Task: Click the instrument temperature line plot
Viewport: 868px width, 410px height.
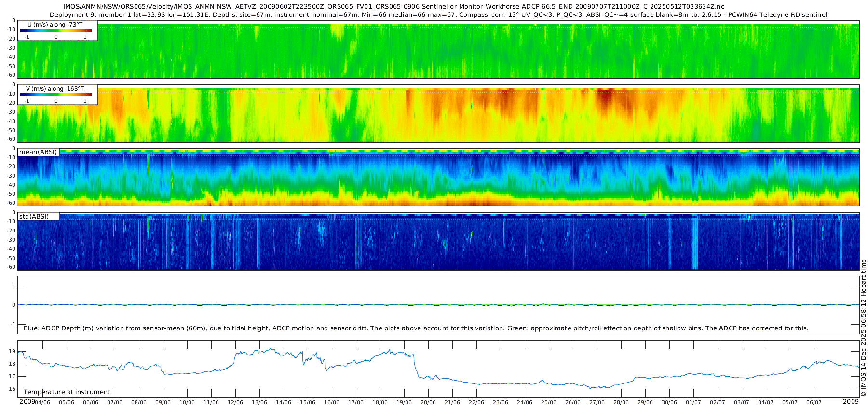Action: [x=438, y=369]
